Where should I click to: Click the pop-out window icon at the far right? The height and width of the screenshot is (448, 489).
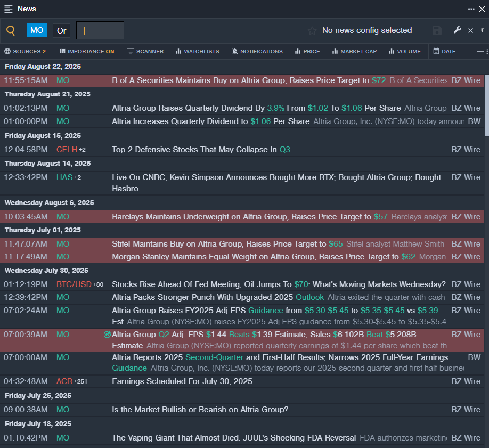pyautogui.click(x=483, y=30)
